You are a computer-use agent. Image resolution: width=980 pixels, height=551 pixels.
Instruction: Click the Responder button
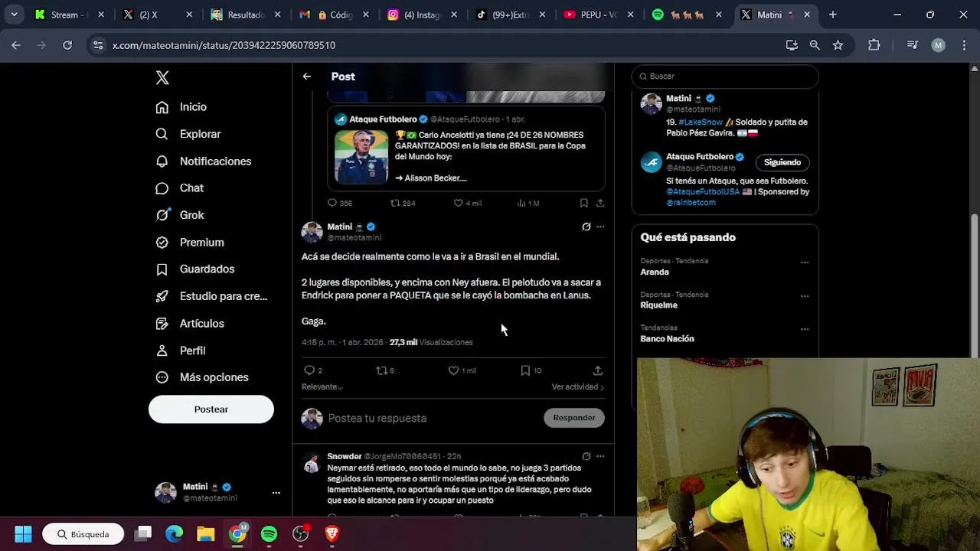[574, 418]
